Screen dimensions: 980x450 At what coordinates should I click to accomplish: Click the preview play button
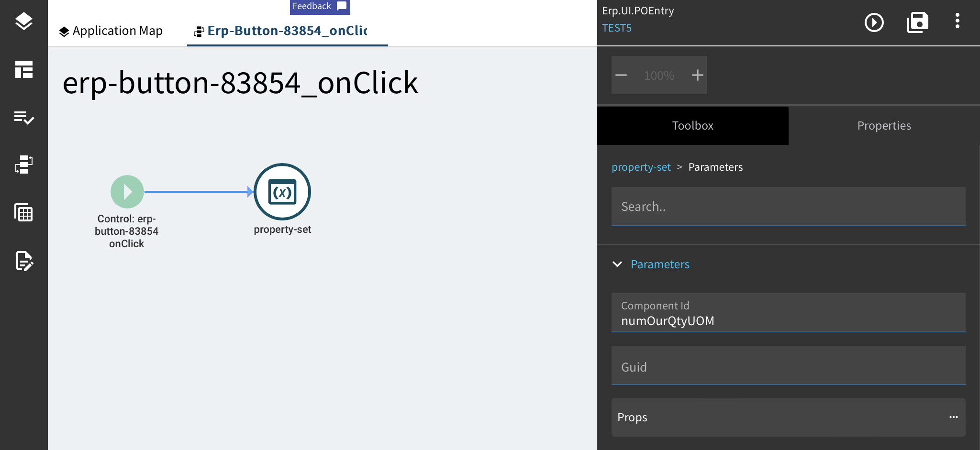(874, 22)
